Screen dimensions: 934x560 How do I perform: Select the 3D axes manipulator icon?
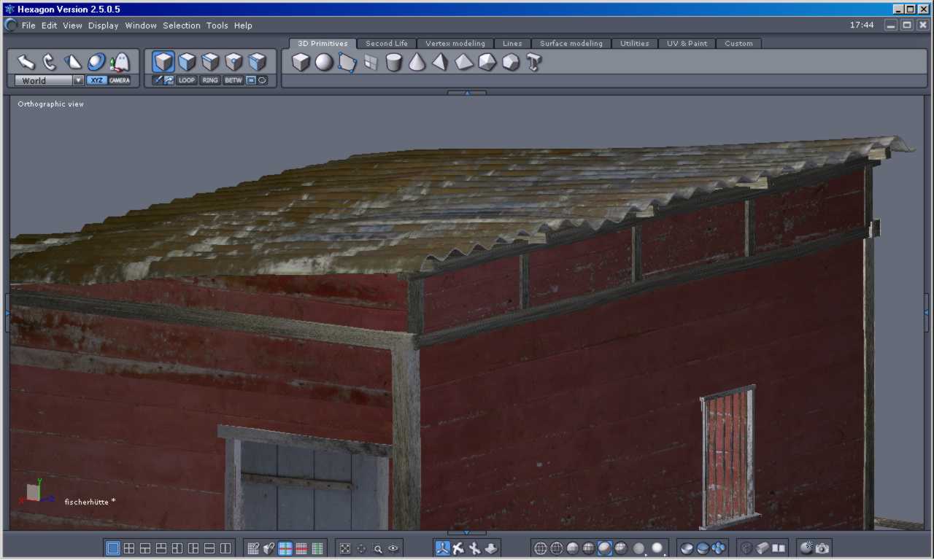442,548
